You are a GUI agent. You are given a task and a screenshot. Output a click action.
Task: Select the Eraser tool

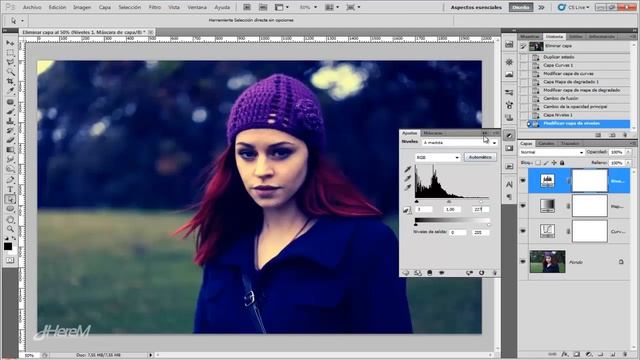pyautogui.click(x=10, y=141)
